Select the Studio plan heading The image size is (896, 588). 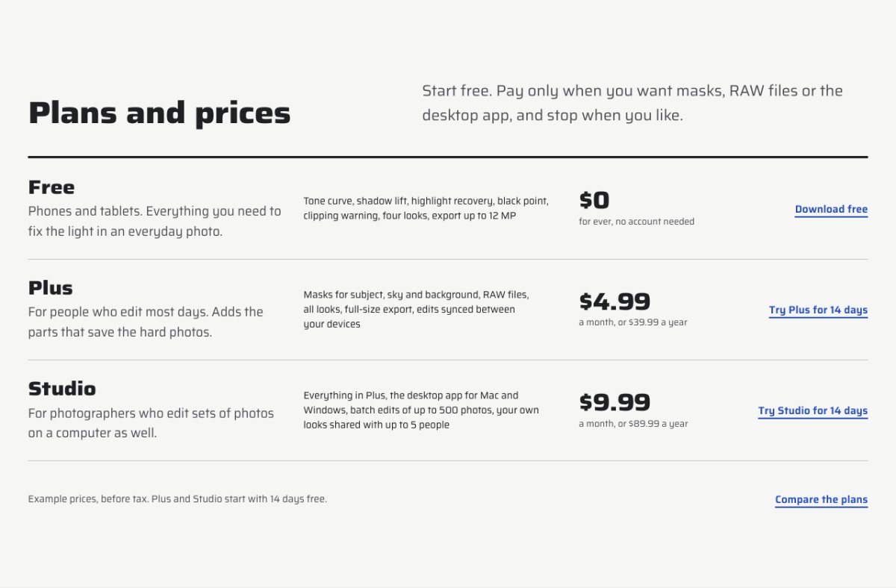pyautogui.click(x=62, y=388)
